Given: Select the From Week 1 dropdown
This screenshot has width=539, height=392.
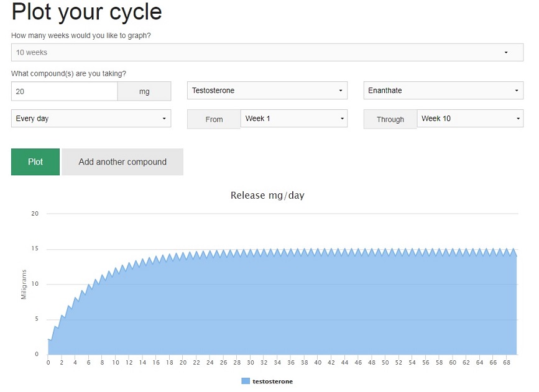Looking at the screenshot, I should point(294,119).
